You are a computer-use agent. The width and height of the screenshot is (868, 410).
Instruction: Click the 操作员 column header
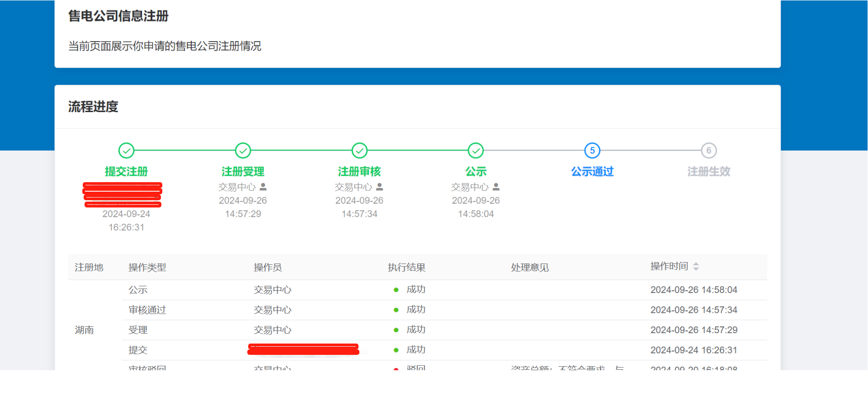pos(268,268)
